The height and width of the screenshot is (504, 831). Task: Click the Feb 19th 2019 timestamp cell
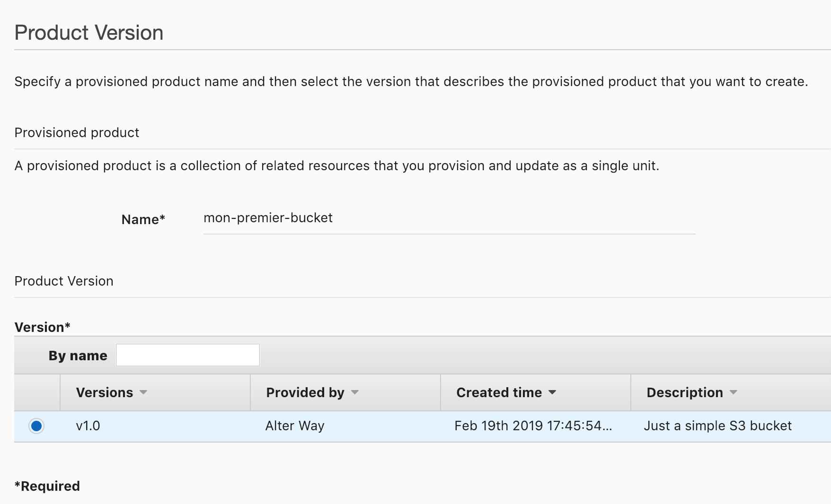(x=533, y=426)
